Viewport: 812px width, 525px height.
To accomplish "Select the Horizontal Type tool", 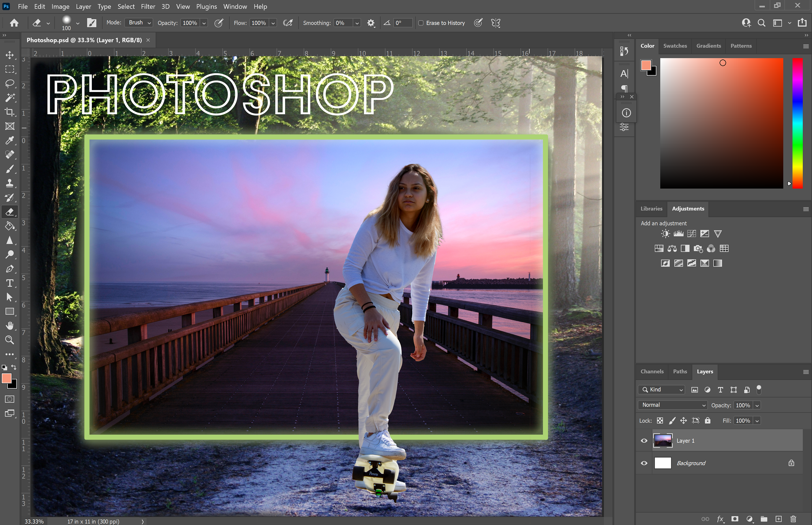I will [x=10, y=283].
